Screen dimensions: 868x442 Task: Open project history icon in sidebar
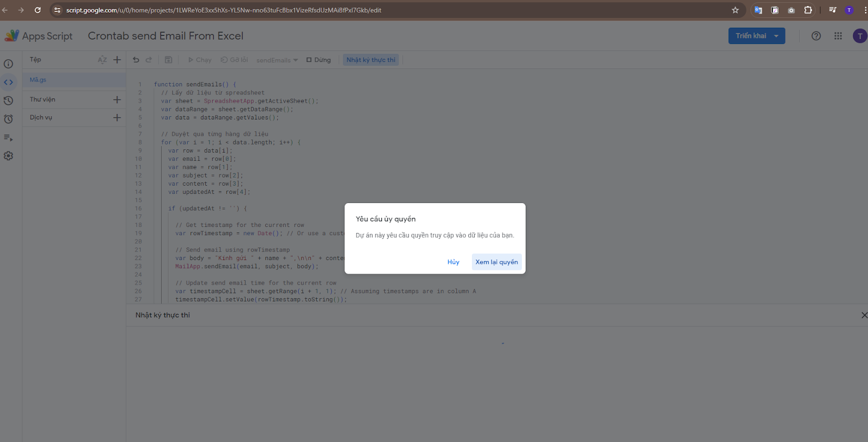[x=8, y=100]
